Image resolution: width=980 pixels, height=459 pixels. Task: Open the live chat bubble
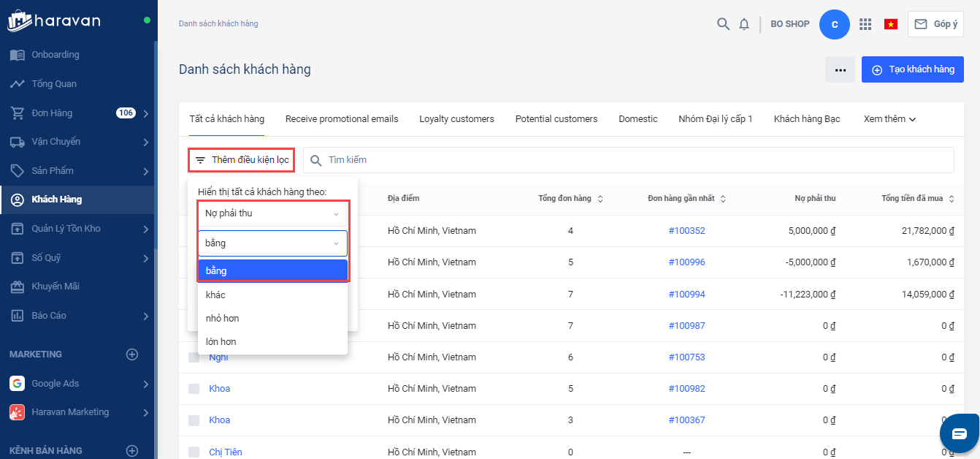pos(959,433)
